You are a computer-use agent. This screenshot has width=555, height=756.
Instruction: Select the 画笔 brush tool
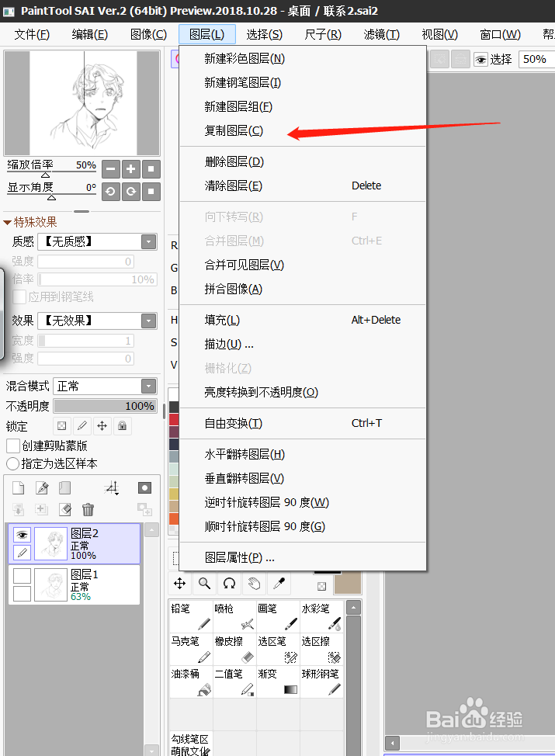tap(278, 616)
